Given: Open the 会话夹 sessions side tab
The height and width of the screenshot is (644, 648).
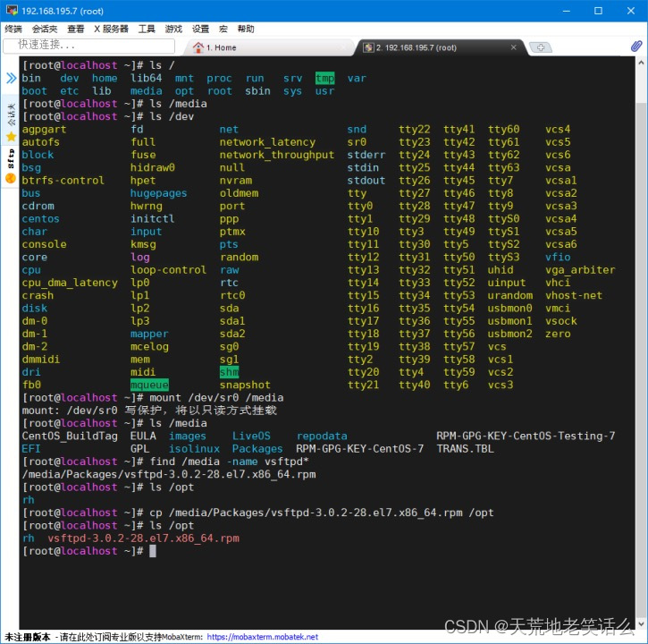Looking at the screenshot, I should 11,114.
